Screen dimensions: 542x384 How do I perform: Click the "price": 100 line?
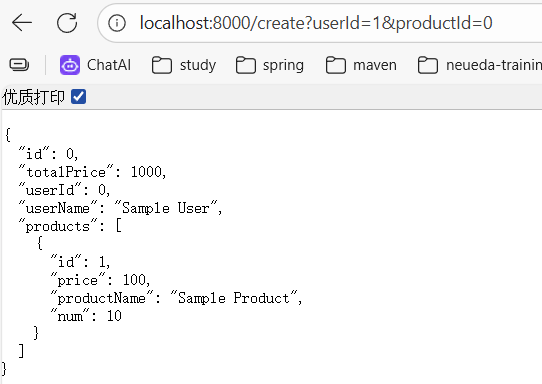click(100, 280)
